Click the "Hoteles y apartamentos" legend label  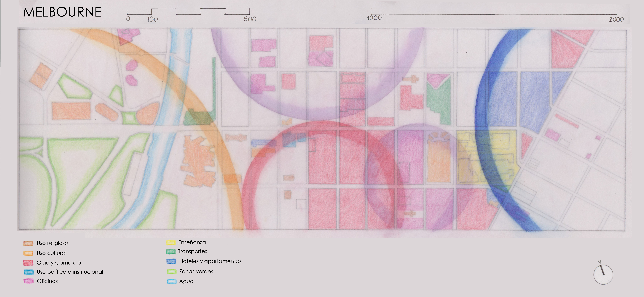210,261
